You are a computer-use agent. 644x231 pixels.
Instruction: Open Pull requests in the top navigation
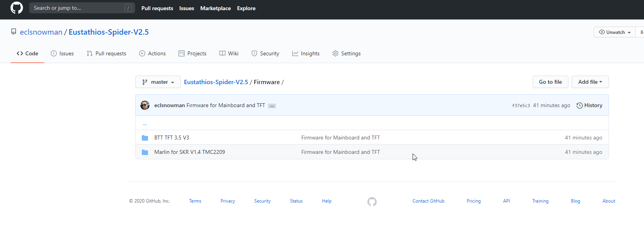point(157,8)
